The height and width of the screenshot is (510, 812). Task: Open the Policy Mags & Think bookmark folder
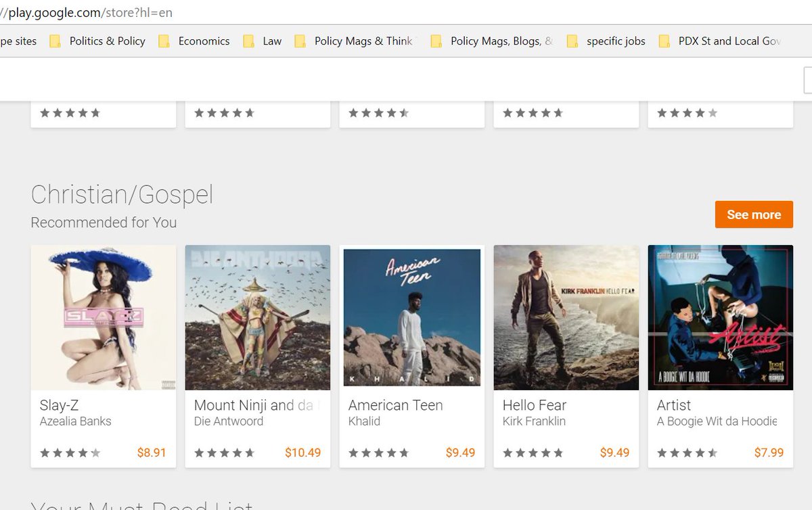tap(355, 41)
